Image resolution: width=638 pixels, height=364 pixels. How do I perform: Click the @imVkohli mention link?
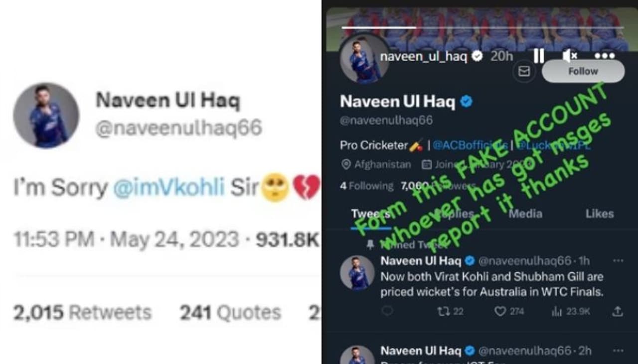click(x=169, y=188)
